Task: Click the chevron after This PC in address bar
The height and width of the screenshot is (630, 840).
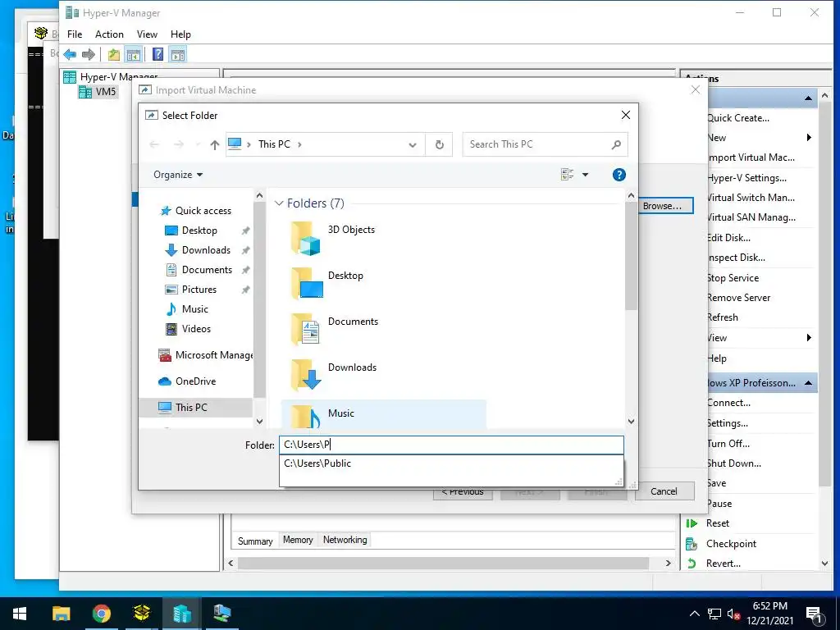Action: pos(299,144)
